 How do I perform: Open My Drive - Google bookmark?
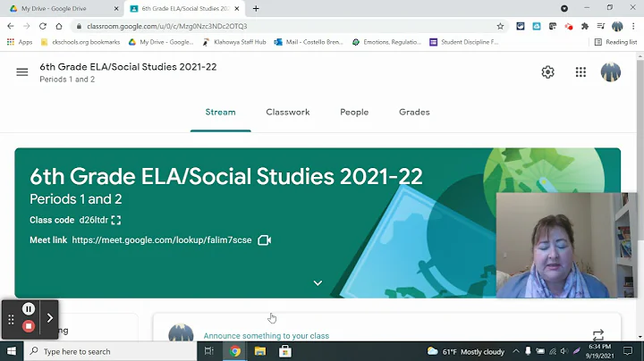(x=161, y=42)
